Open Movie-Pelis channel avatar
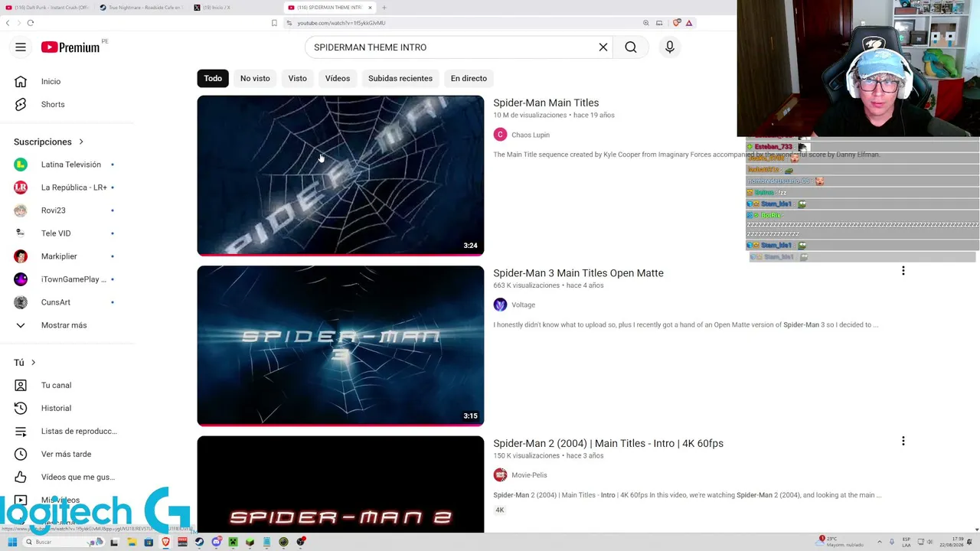The height and width of the screenshot is (551, 980). tap(500, 475)
